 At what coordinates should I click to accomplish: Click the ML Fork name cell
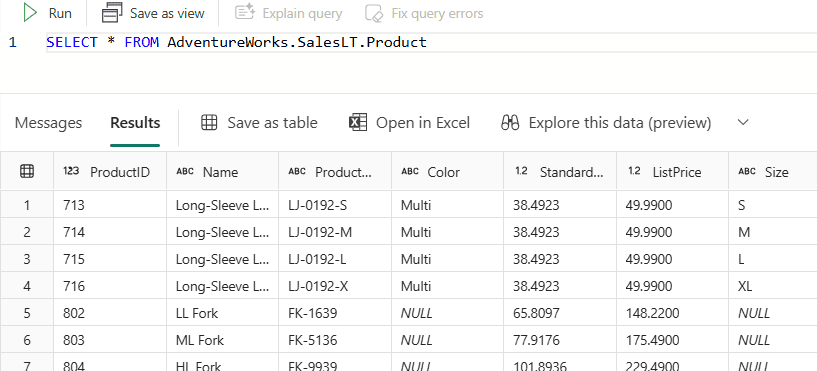tap(222, 340)
